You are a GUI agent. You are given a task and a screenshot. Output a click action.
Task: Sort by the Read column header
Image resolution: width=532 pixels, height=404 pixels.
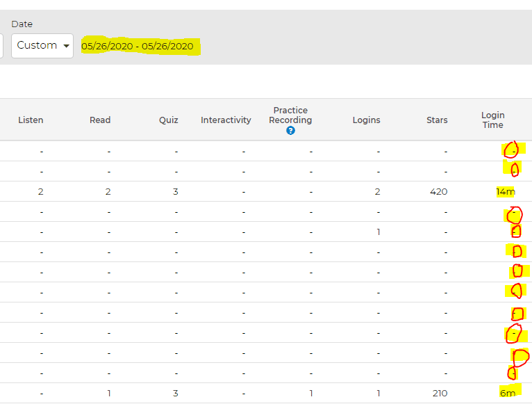(100, 120)
